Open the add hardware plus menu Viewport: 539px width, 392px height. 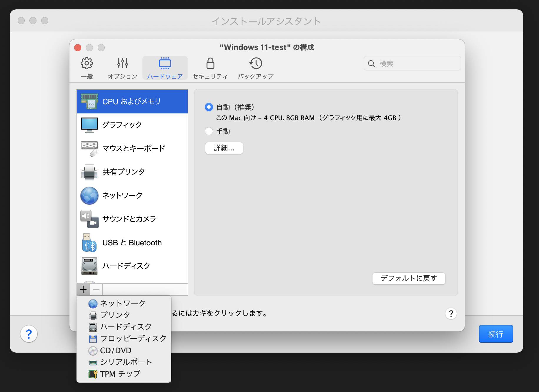(x=83, y=289)
